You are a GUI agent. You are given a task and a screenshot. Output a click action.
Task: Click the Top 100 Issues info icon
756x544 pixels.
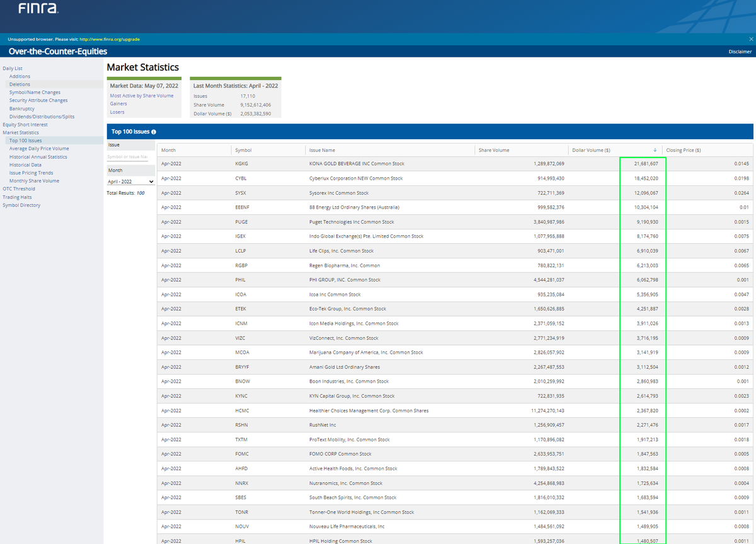[154, 132]
